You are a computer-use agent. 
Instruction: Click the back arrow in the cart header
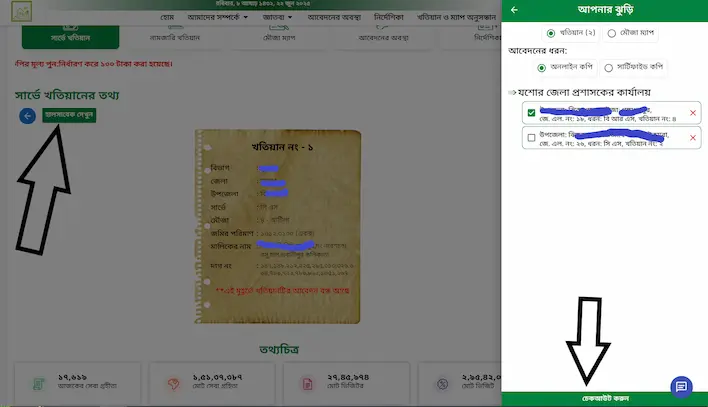pos(514,9)
